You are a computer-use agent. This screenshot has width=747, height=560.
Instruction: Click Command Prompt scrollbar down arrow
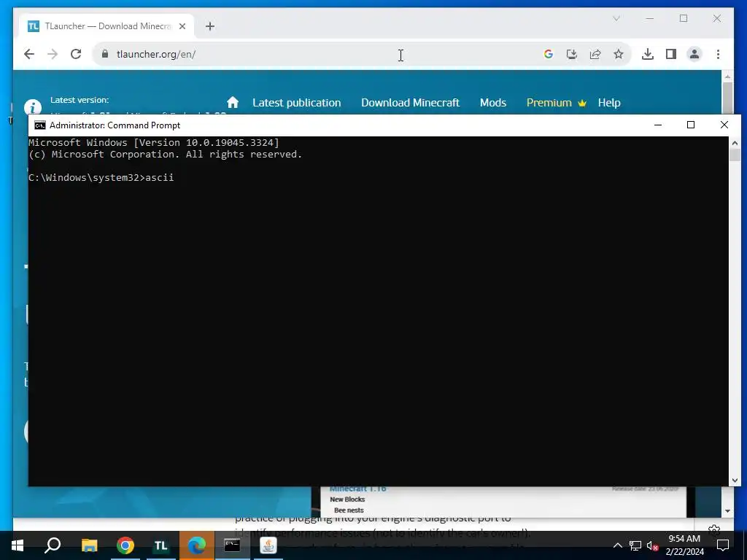pyautogui.click(x=735, y=481)
